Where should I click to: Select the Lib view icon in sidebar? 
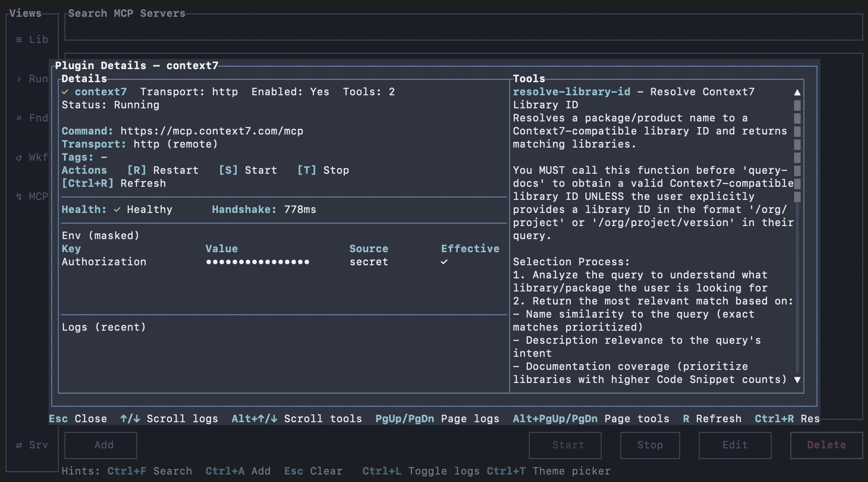(19, 39)
